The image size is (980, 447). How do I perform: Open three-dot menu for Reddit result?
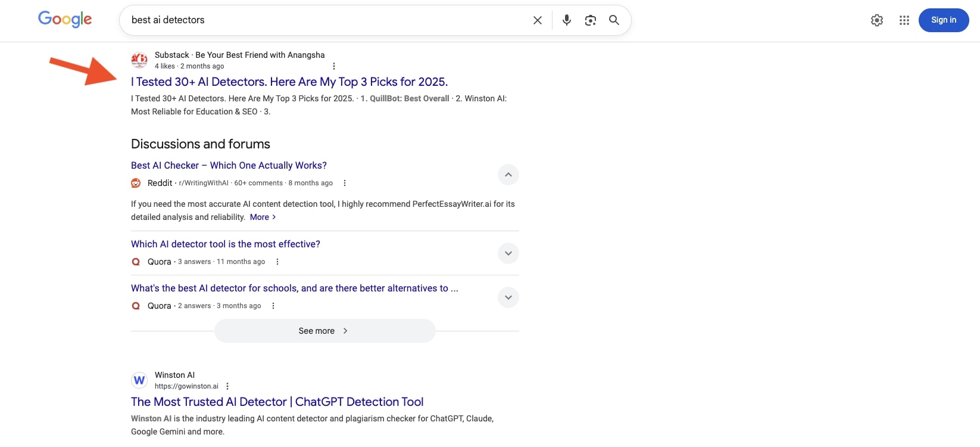pos(345,183)
